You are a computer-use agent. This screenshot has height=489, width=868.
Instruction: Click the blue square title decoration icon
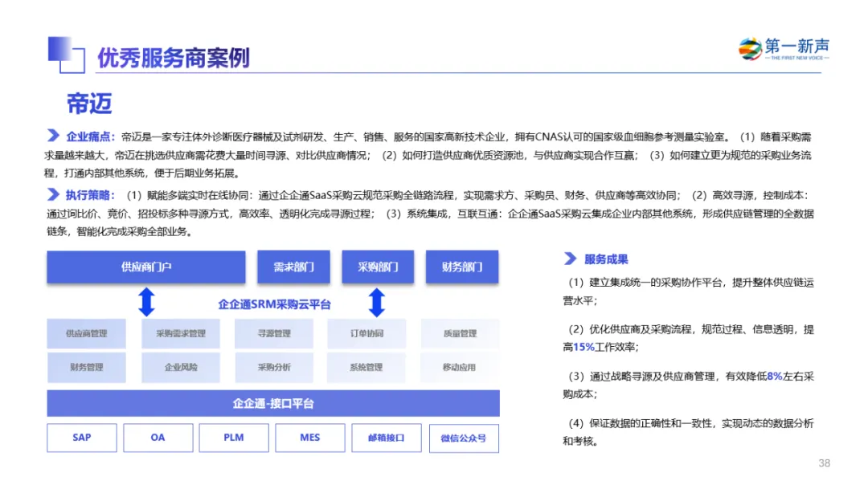pos(67,55)
